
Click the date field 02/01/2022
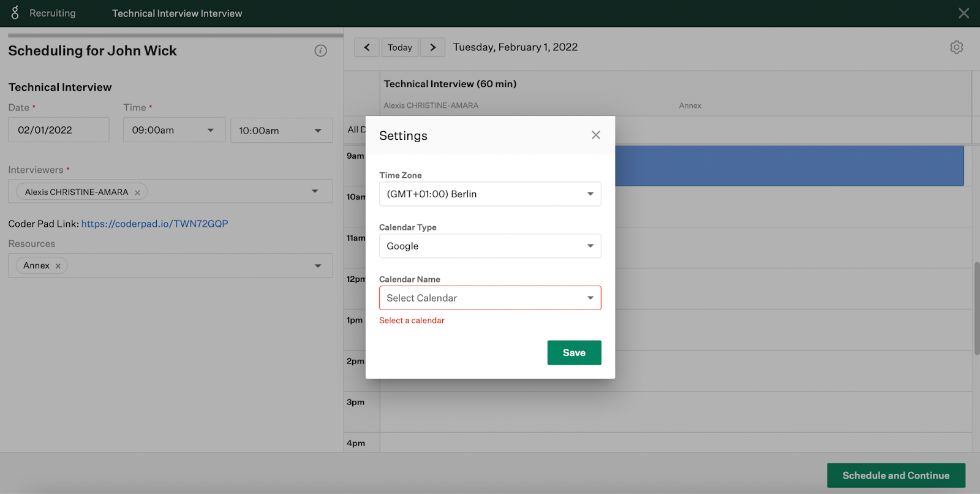click(x=59, y=130)
